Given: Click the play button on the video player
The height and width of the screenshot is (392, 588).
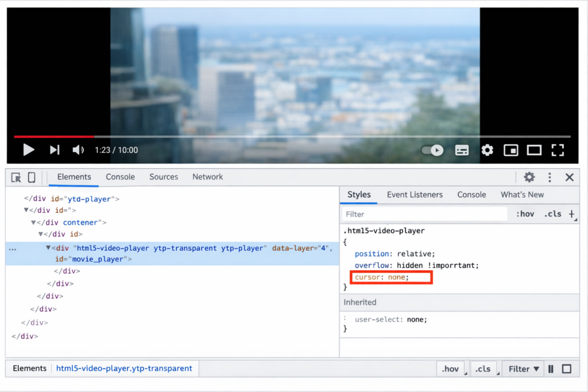Looking at the screenshot, I should pos(29,150).
